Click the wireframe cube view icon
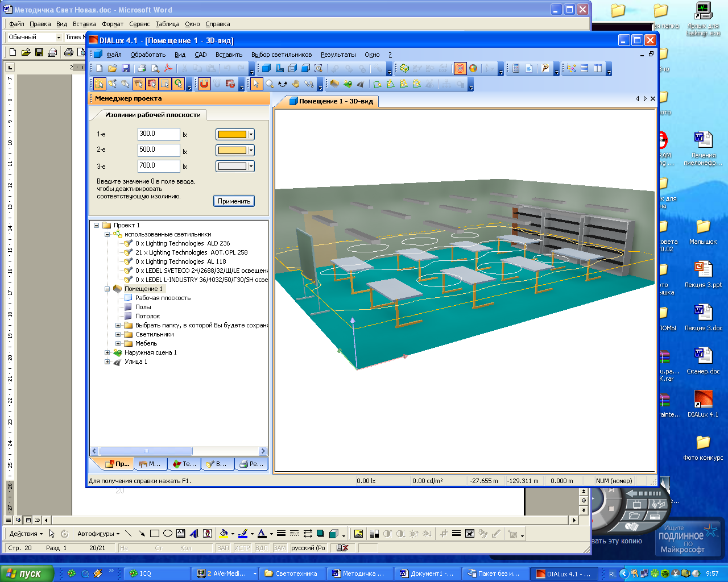This screenshot has width=728, height=582. click(292, 68)
